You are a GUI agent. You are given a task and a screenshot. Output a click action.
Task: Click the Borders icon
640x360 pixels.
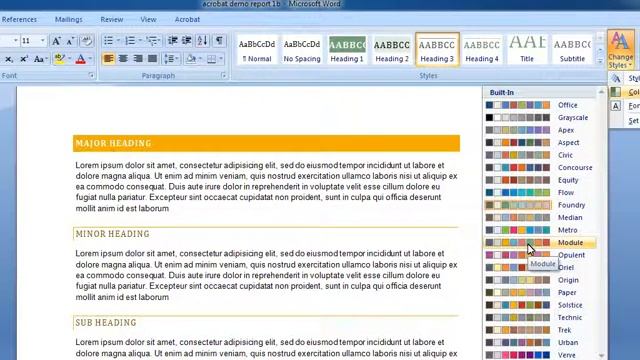pyautogui.click(x=211, y=59)
